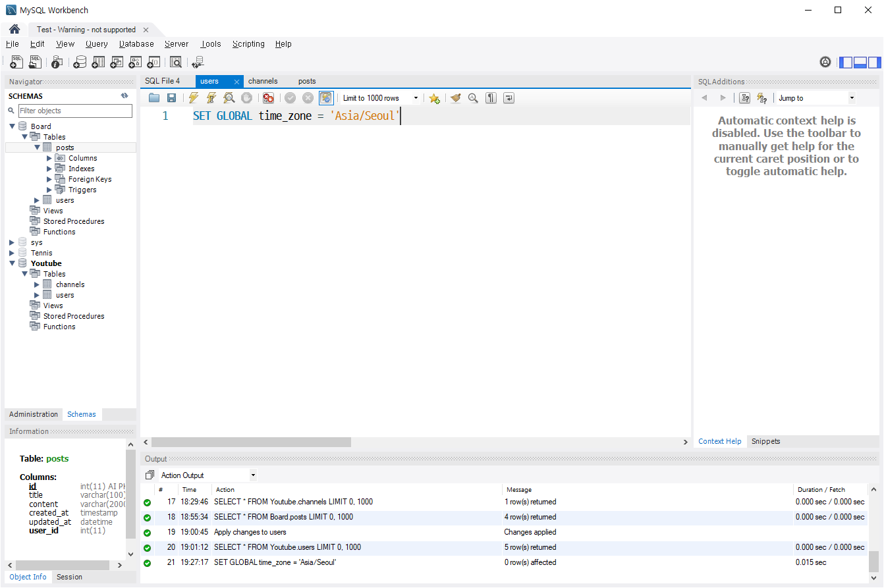Image resolution: width=884 pixels, height=588 pixels.
Task: Select Stored Procedures under Youtube schema
Action: click(x=74, y=316)
